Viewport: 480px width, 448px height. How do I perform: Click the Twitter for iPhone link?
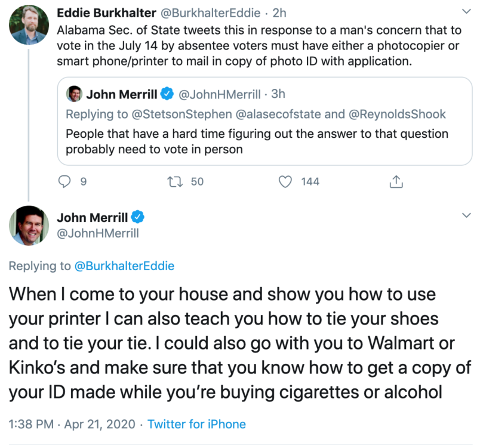click(196, 424)
